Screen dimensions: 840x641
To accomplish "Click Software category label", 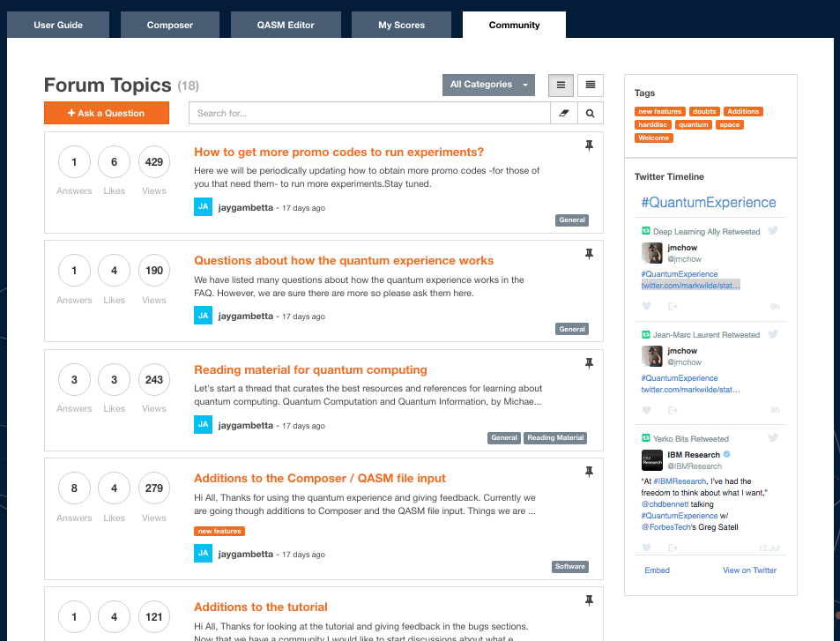I will coord(570,567).
